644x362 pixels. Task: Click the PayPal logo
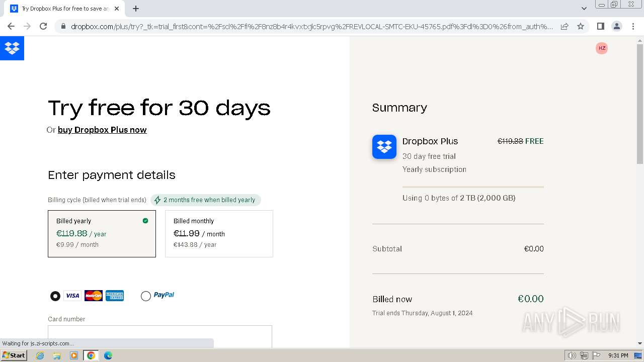click(x=164, y=295)
